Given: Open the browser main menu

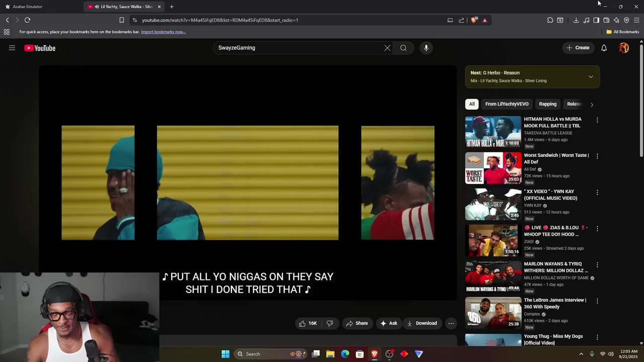Looking at the screenshot, I should (636, 20).
